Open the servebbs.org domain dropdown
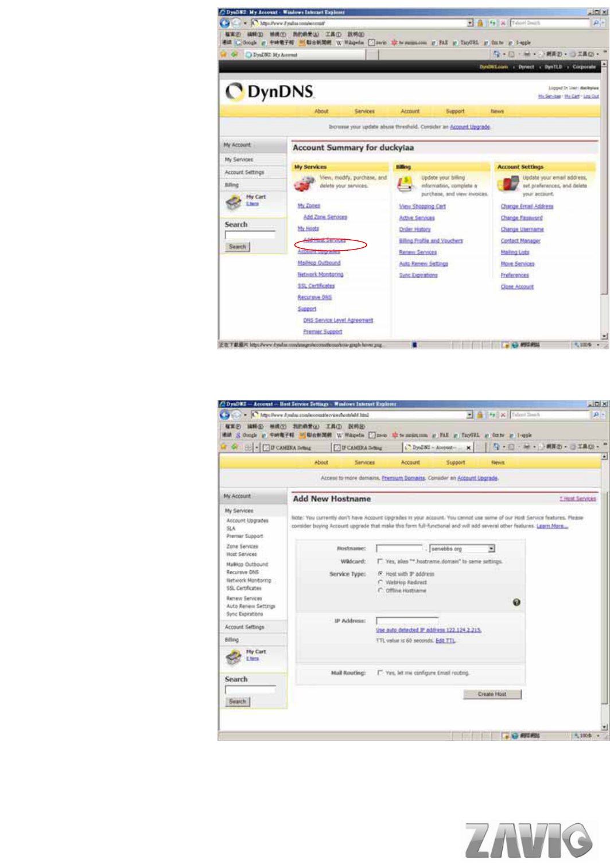The width and height of the screenshot is (610, 868). tap(491, 549)
